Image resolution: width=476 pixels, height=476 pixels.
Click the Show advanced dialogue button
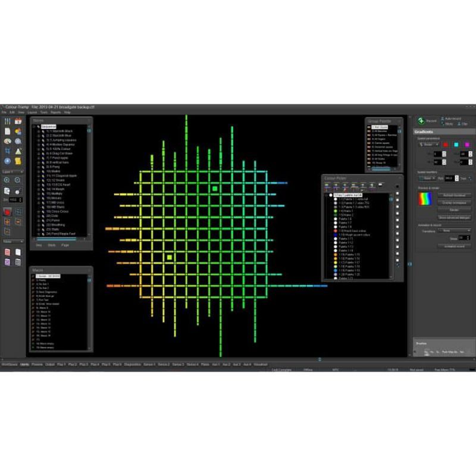click(x=455, y=217)
